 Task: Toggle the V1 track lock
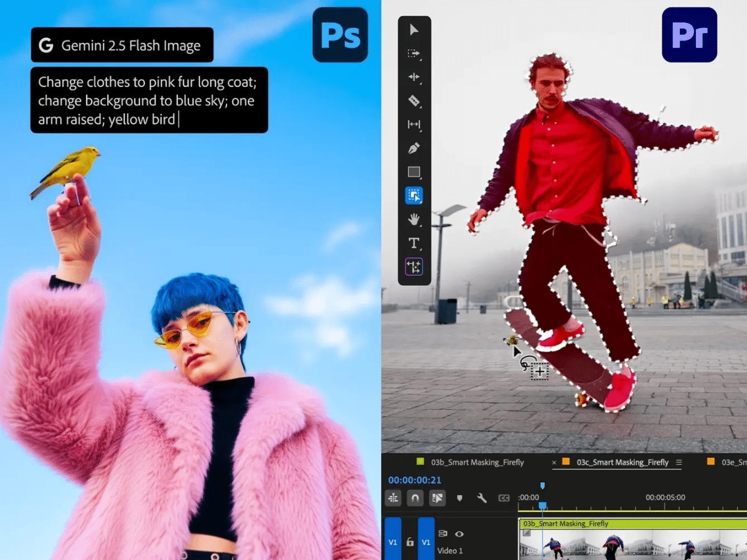pyautogui.click(x=410, y=542)
